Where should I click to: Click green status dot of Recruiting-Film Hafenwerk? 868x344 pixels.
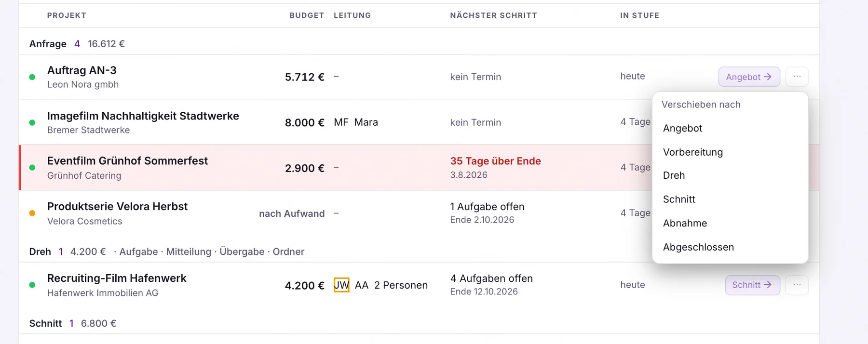32,285
